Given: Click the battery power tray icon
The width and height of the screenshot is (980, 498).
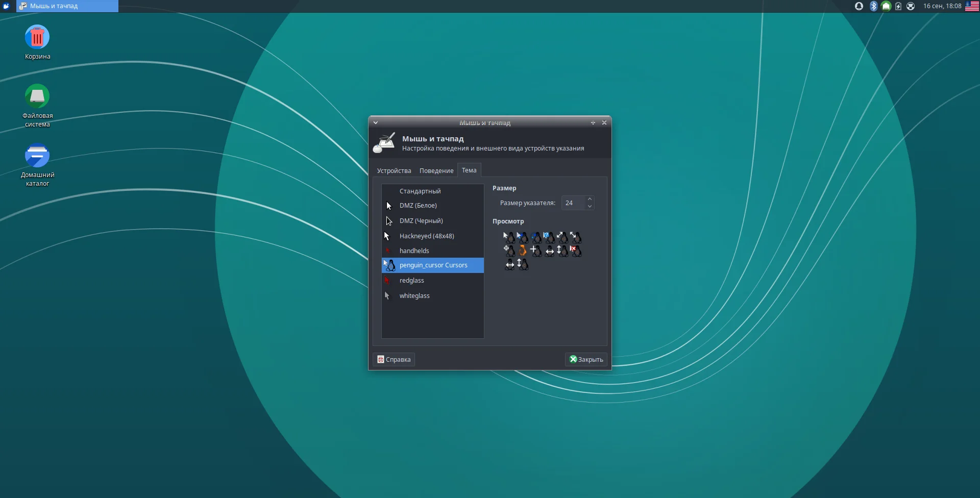Looking at the screenshot, I should (x=898, y=6).
